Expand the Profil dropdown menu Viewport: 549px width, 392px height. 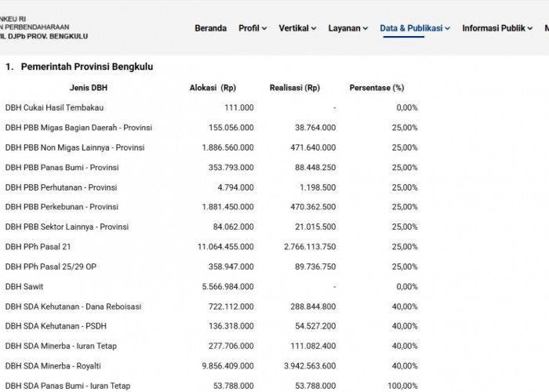click(x=253, y=28)
